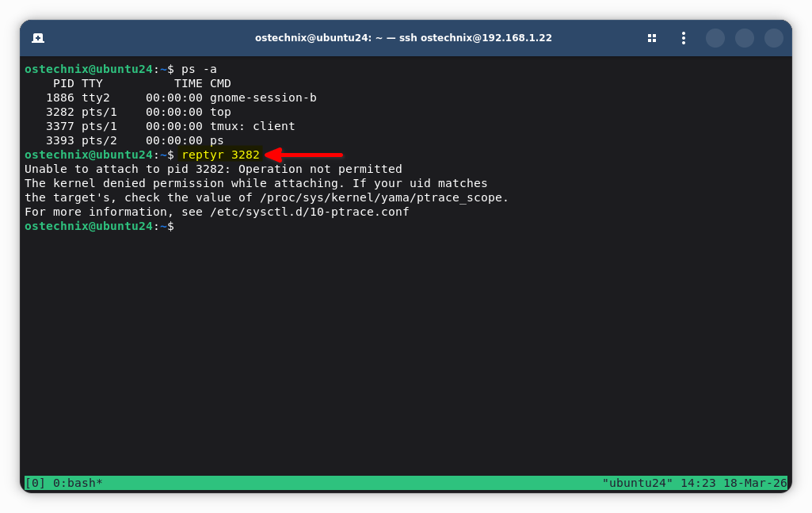
Task: Minimize the terminal with the first circle button
Action: click(x=715, y=38)
